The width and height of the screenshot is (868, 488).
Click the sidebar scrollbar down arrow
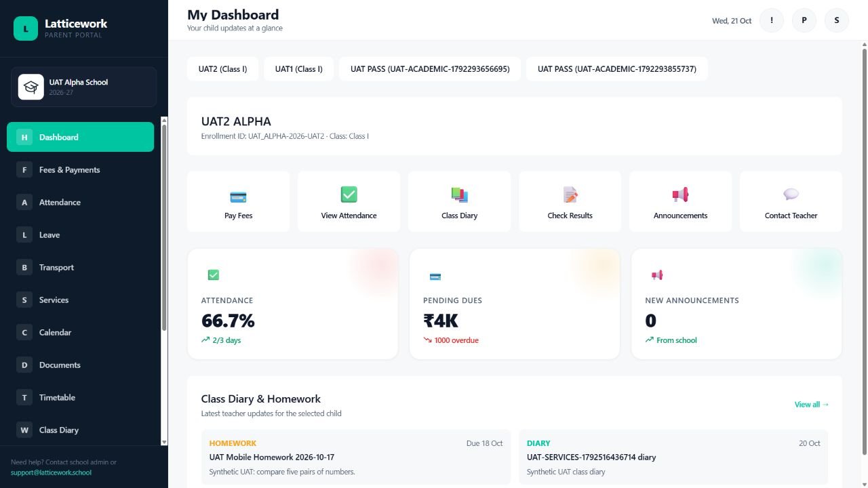pyautogui.click(x=164, y=442)
